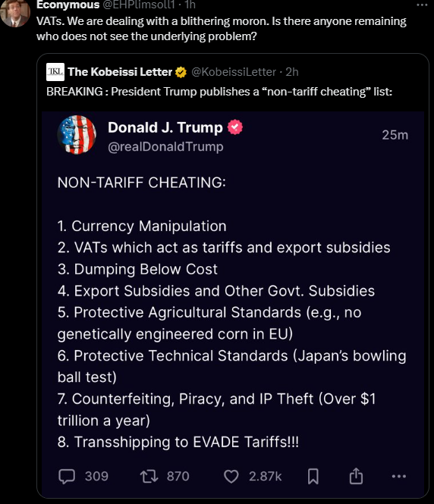The image size is (434, 504).
Task: Like the post with the heart icon
Action: [x=231, y=477]
